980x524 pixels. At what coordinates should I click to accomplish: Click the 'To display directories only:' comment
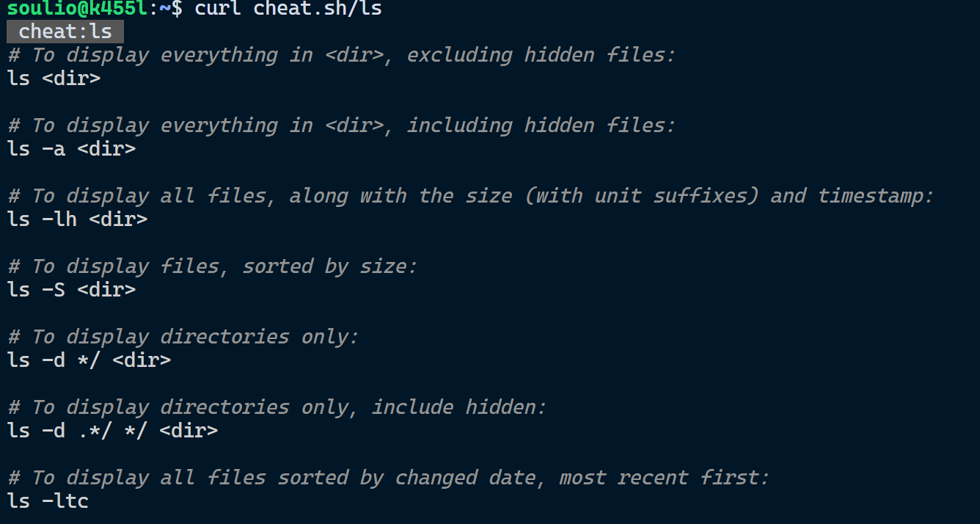(183, 337)
